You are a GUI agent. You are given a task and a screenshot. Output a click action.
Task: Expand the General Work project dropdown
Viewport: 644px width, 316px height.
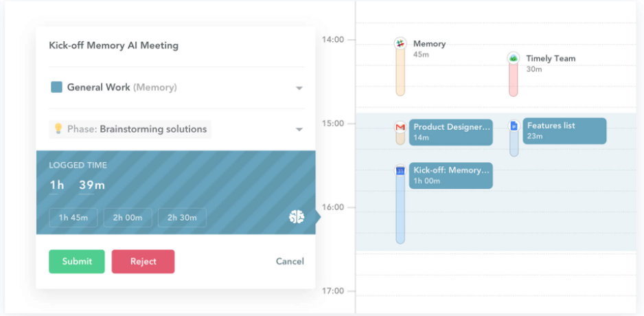tap(299, 88)
